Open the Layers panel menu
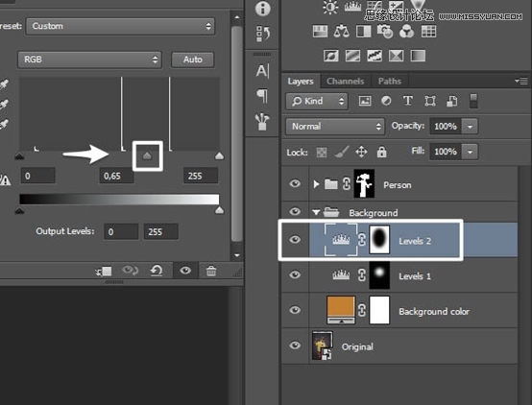The width and height of the screenshot is (532, 405). click(x=521, y=81)
